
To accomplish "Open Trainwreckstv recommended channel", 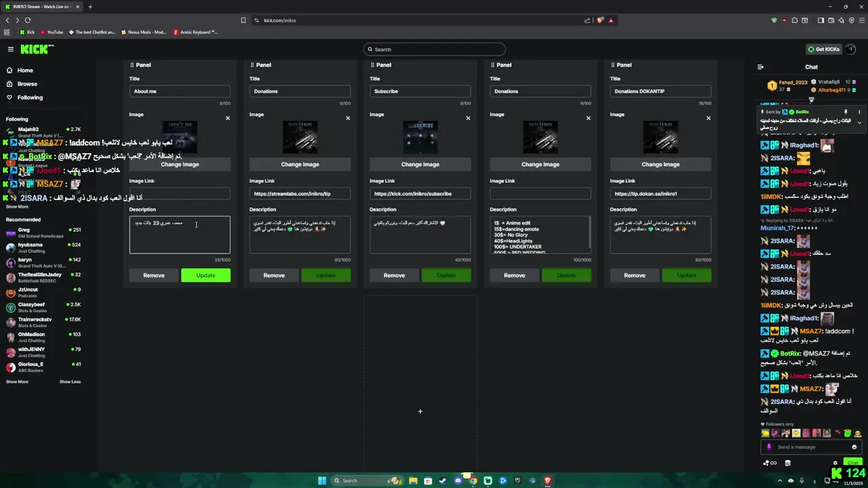I will (x=43, y=322).
